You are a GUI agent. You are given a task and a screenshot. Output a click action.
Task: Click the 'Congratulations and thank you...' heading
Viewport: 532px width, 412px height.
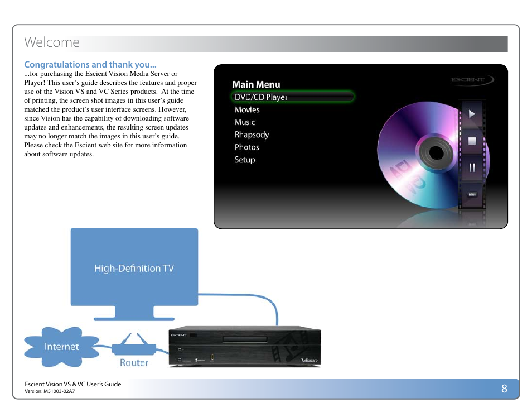pos(90,65)
